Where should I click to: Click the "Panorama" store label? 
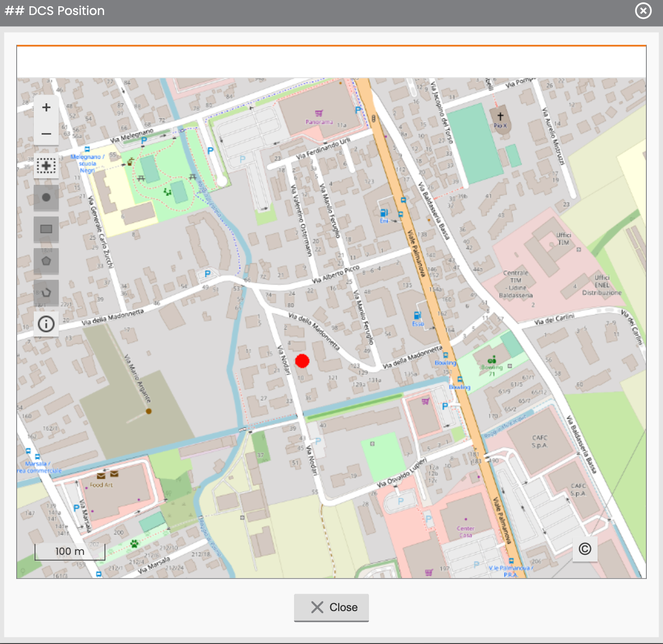(319, 122)
